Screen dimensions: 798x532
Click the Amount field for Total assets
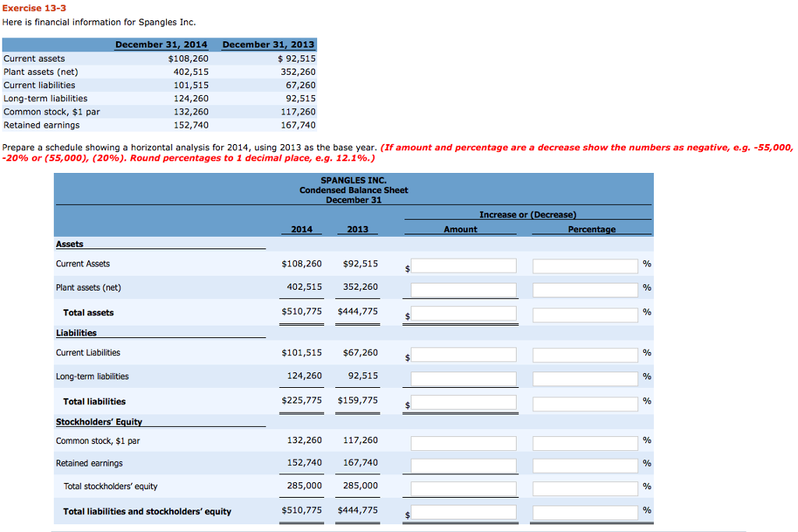pos(464,315)
